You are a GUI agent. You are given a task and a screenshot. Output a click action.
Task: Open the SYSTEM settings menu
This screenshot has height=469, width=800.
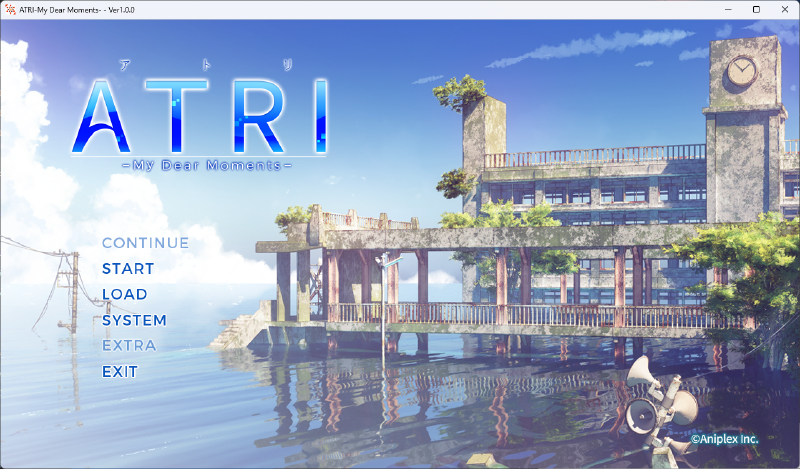[x=134, y=320]
